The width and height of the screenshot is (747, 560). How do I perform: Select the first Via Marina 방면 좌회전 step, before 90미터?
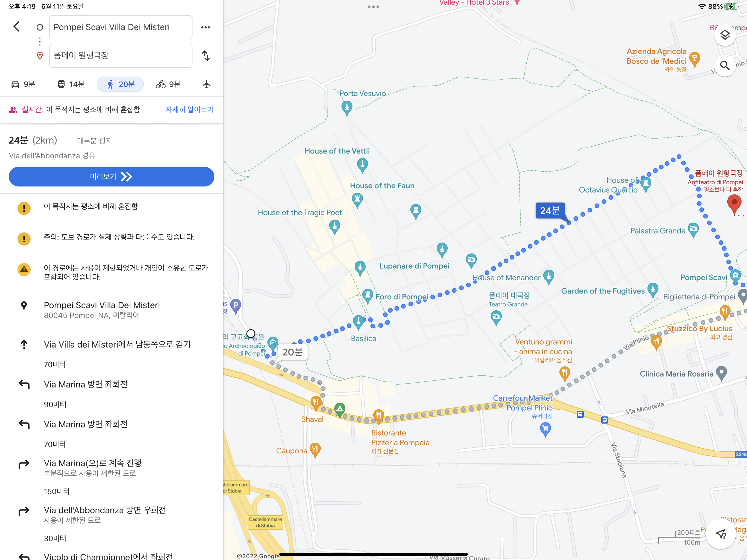112,385
